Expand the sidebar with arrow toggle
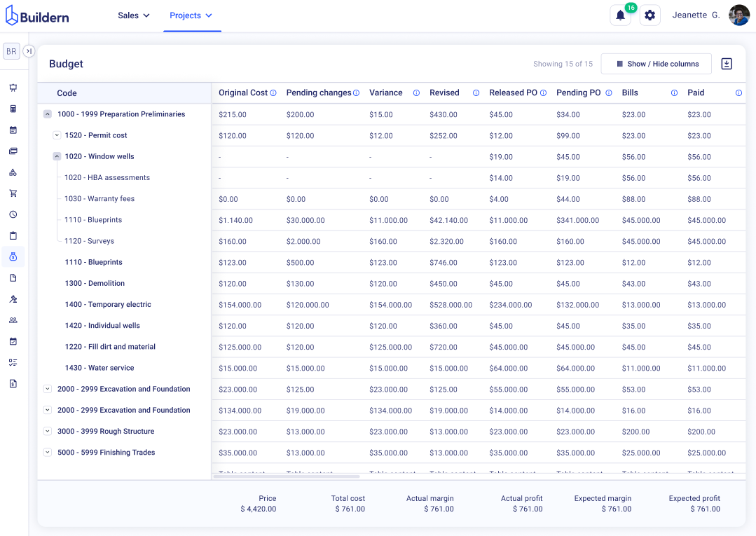756x536 pixels. pos(29,51)
